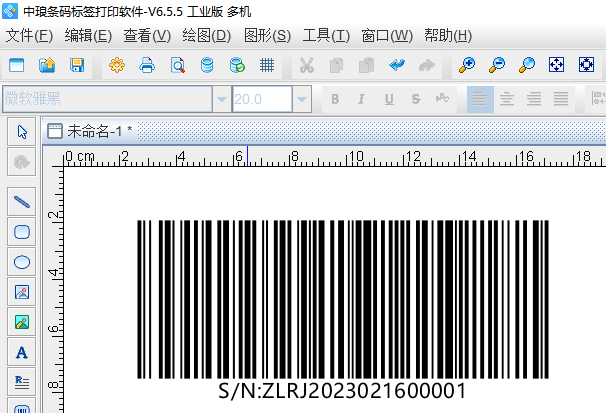The height and width of the screenshot is (413, 606).
Task: Open the 帮助(H) menu
Action: point(448,36)
